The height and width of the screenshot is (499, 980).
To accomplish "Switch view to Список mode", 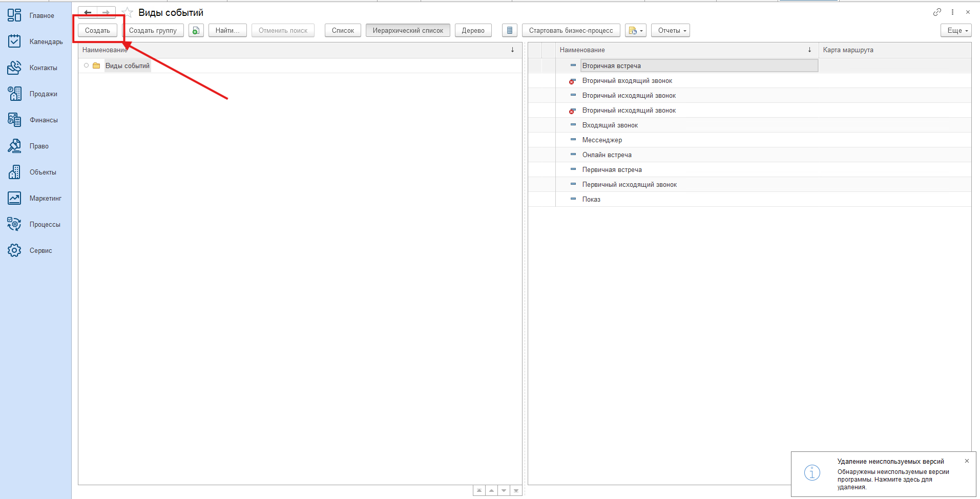I will (343, 31).
